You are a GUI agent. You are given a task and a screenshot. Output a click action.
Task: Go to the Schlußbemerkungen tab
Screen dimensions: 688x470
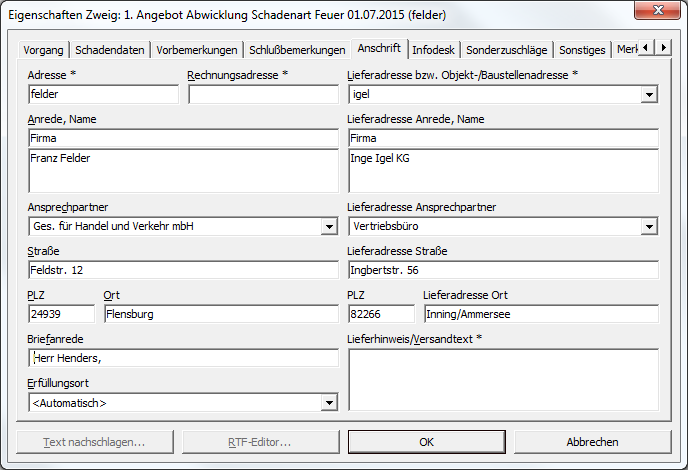pos(298,50)
